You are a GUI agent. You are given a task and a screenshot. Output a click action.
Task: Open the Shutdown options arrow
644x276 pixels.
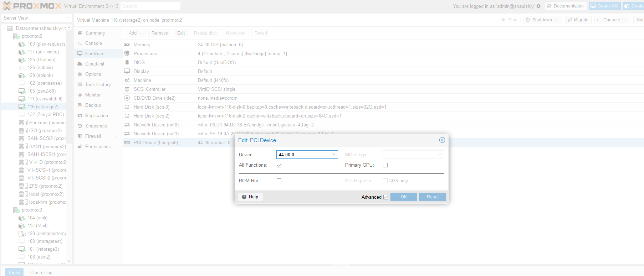(x=558, y=20)
